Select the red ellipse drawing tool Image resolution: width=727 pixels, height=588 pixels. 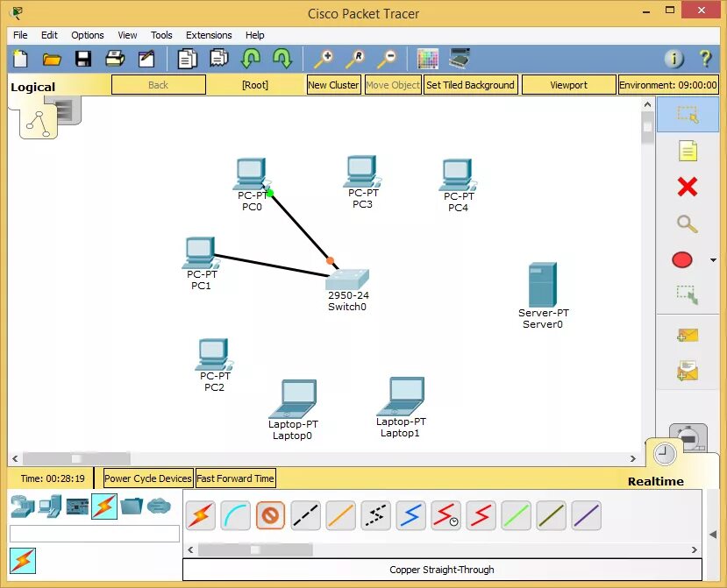(682, 260)
